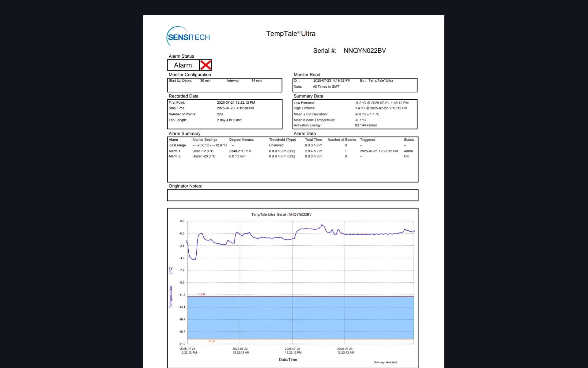Click the chart title with serial number
This screenshot has height=368, width=588.
pos(281,214)
